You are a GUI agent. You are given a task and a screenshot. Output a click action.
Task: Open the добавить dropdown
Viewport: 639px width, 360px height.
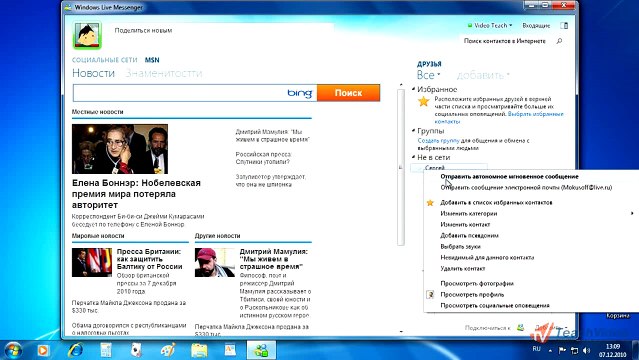pos(483,75)
